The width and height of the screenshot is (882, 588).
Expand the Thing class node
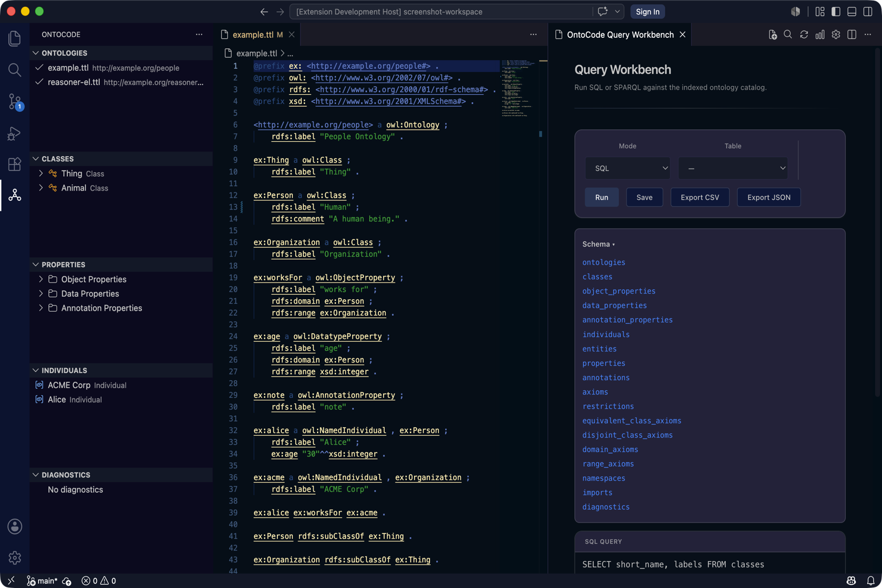point(41,173)
